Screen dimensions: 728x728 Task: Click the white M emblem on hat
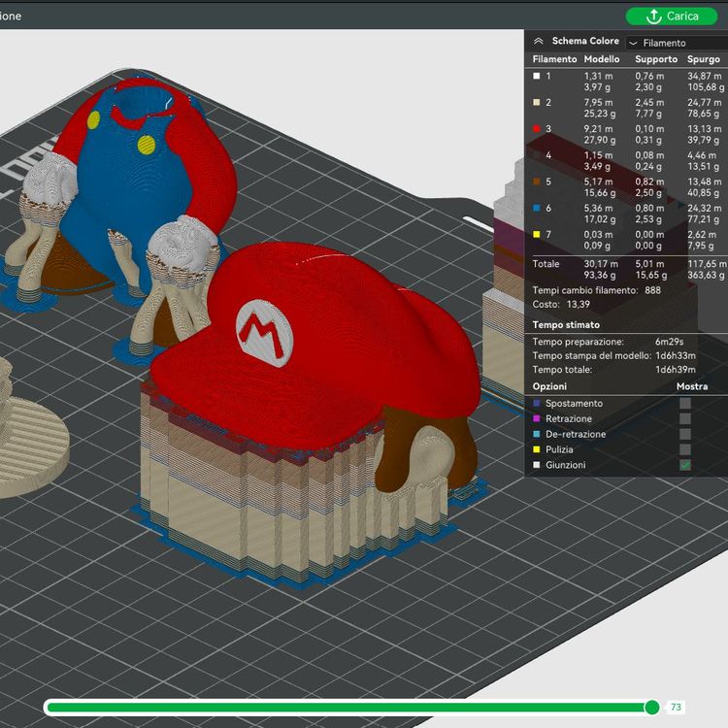click(265, 333)
